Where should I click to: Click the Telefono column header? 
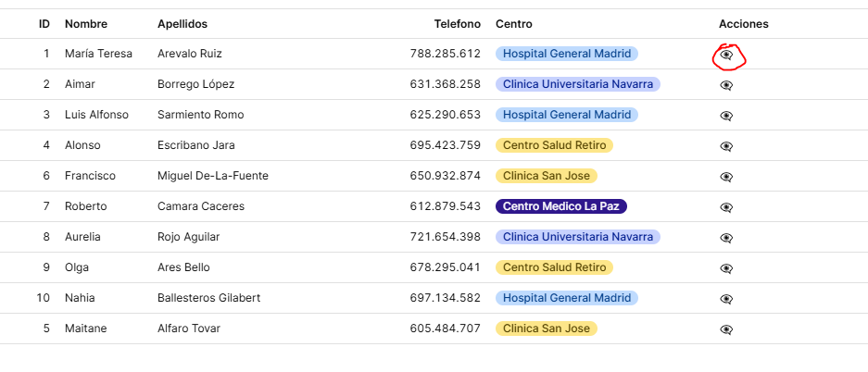click(x=457, y=24)
